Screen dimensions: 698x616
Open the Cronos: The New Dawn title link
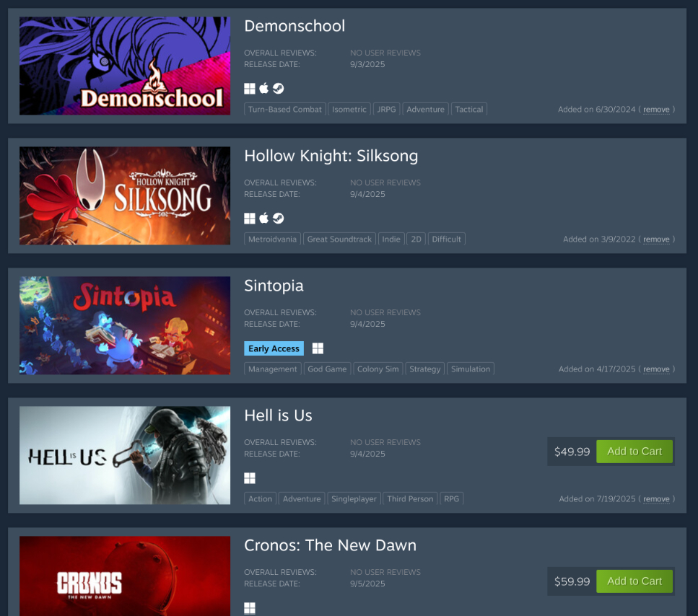point(331,545)
